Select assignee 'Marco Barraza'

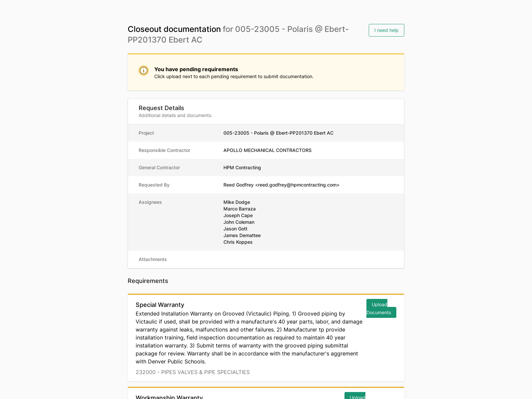[239, 209]
